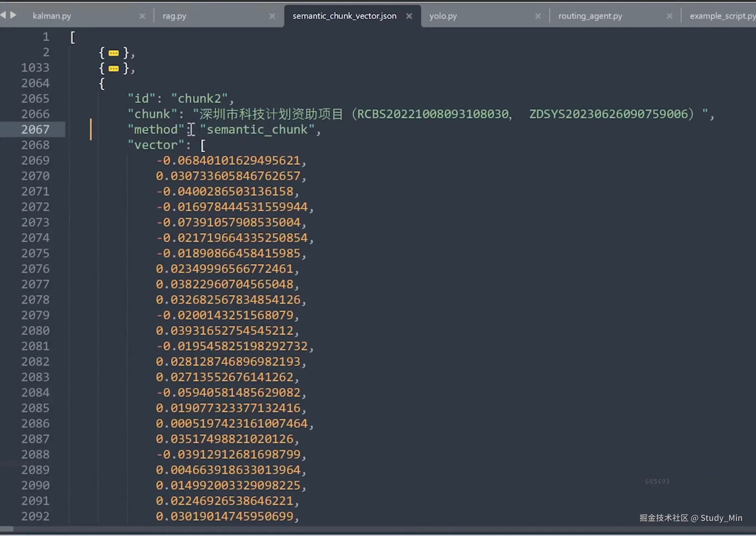Click the value 0.014992003329098225
756x536 pixels.
(x=228, y=485)
